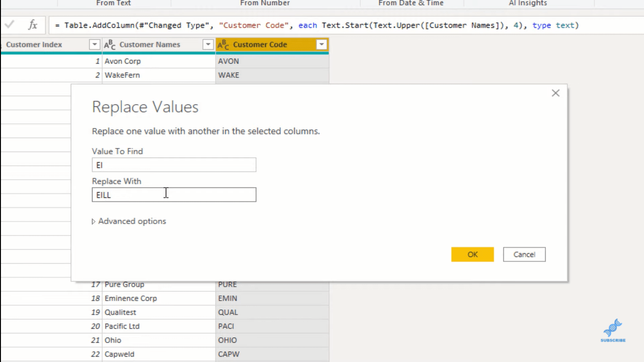644x362 pixels.
Task: Select the CAPW code cell
Action: pyautogui.click(x=272, y=354)
